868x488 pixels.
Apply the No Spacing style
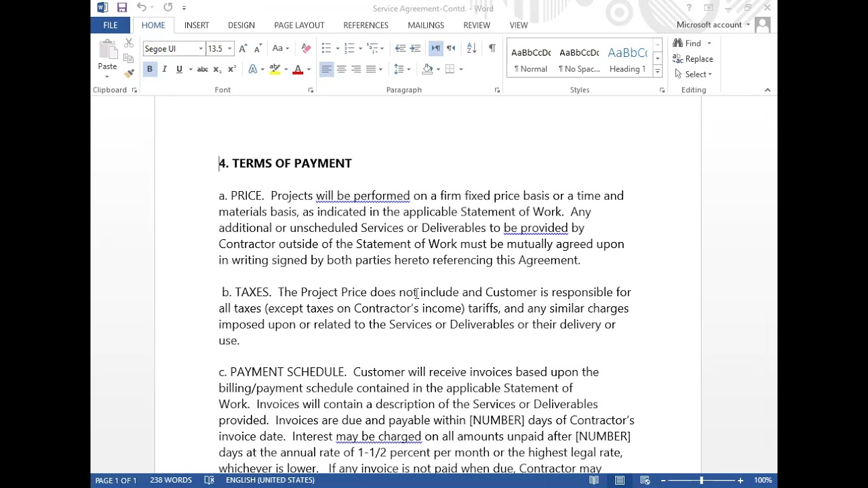click(x=579, y=60)
